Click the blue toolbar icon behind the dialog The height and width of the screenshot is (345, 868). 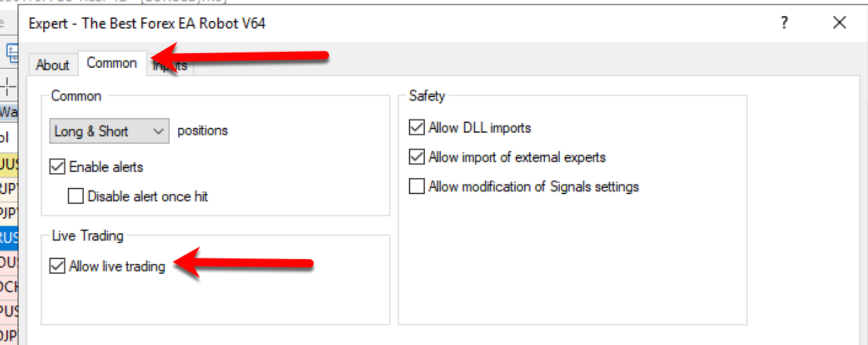(x=12, y=52)
